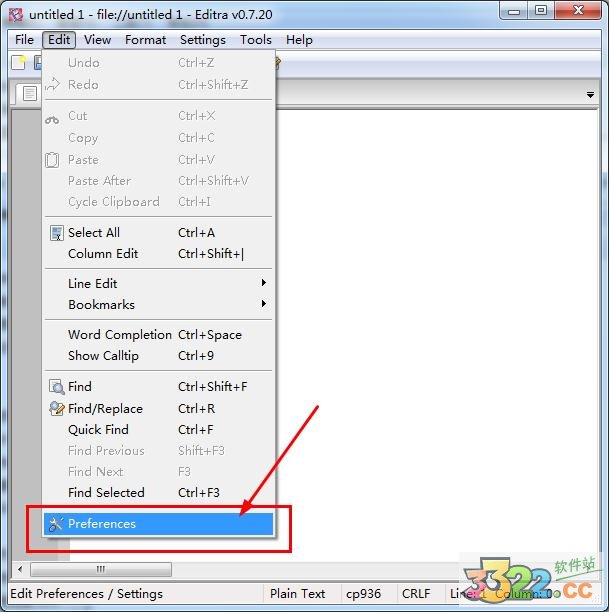Click Plain Text in status bar
Viewport: 609px width, 612px height.
[297, 594]
